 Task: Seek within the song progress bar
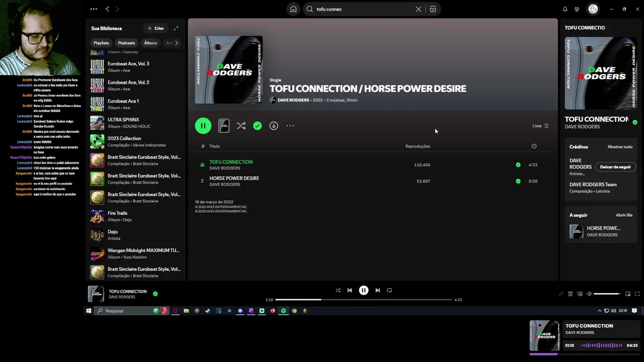pos(363,300)
